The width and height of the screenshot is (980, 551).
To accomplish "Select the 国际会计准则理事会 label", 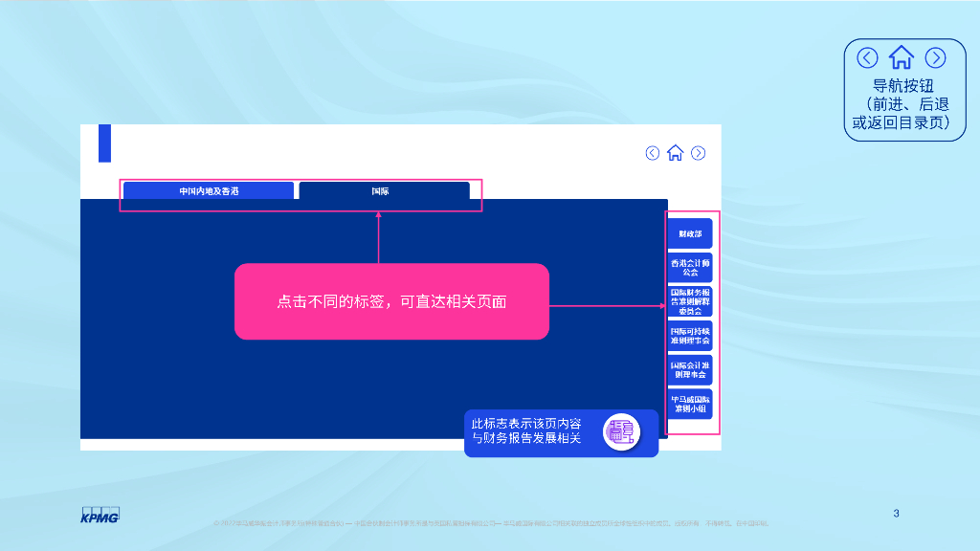I will point(690,370).
